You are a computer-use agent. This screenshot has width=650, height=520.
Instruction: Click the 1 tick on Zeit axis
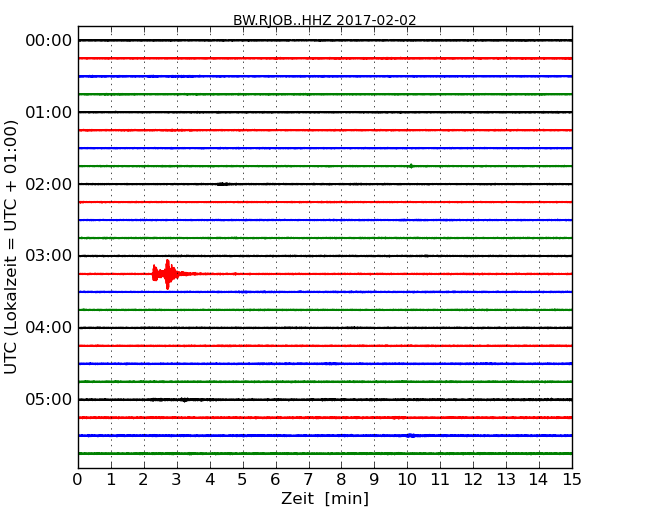(111, 480)
